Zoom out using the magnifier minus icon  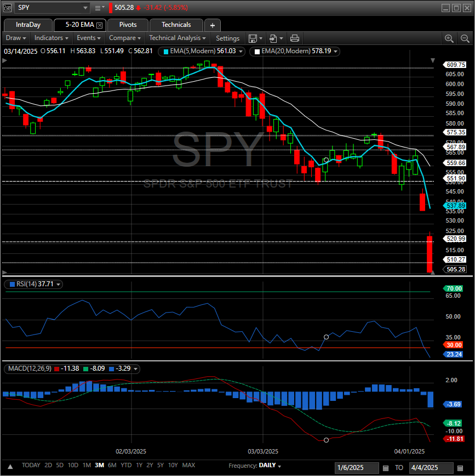(465, 38)
